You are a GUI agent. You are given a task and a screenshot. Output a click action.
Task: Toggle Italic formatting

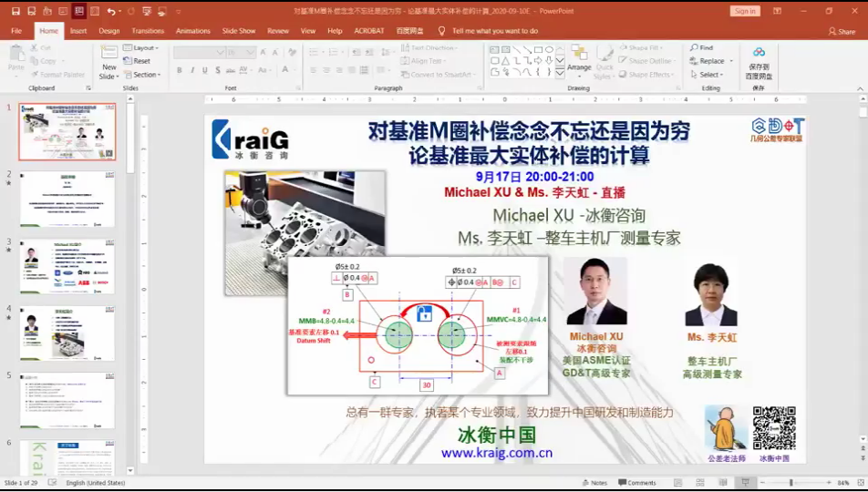click(x=192, y=70)
